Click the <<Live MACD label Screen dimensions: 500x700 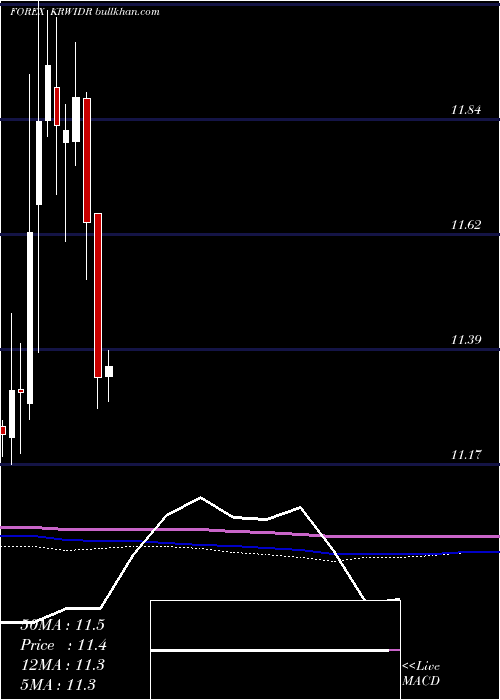(x=421, y=673)
